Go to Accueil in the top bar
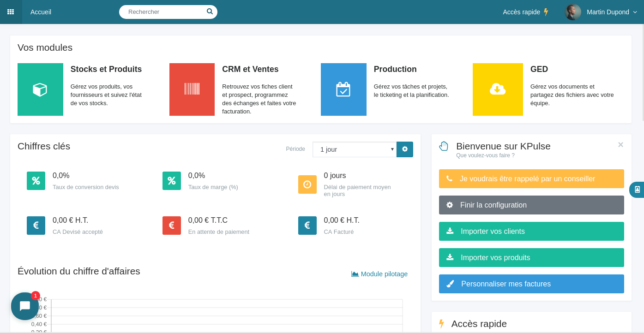Viewport: 644px width, 333px height. coord(41,12)
